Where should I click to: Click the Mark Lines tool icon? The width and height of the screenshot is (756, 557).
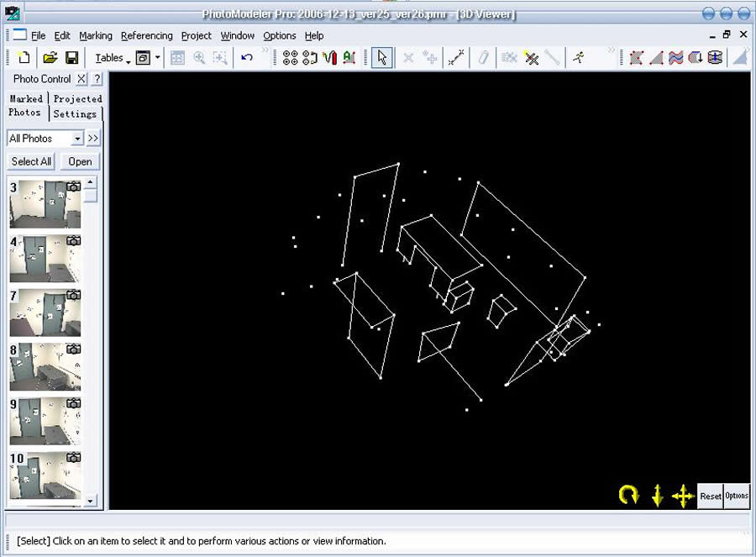tap(455, 58)
